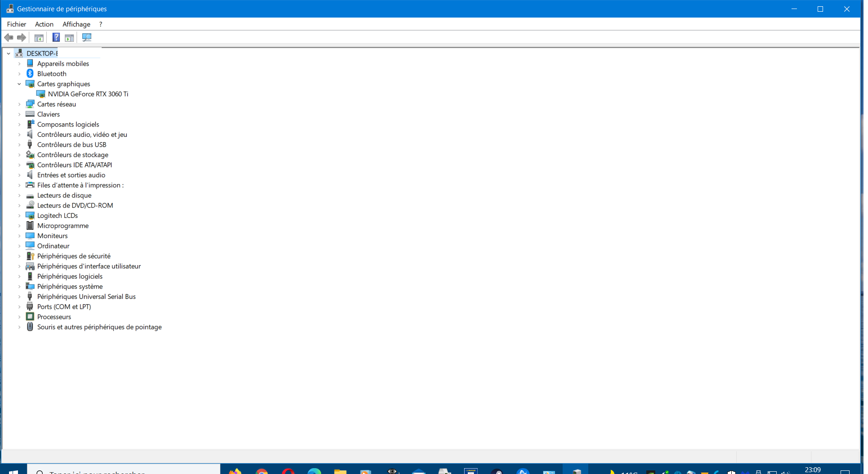Viewport: 868px width, 474px height.
Task: Click the 23:09 taskbar clock
Action: 813,469
